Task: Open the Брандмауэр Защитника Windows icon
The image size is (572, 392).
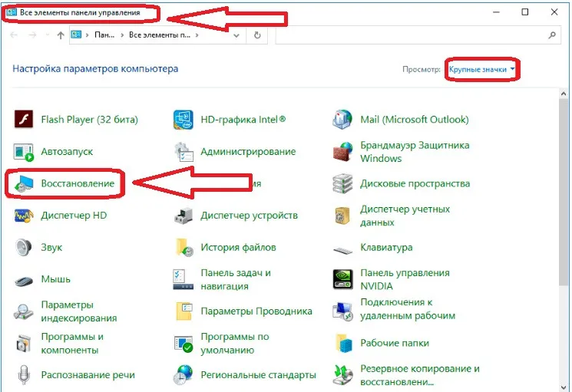Action: 342,152
